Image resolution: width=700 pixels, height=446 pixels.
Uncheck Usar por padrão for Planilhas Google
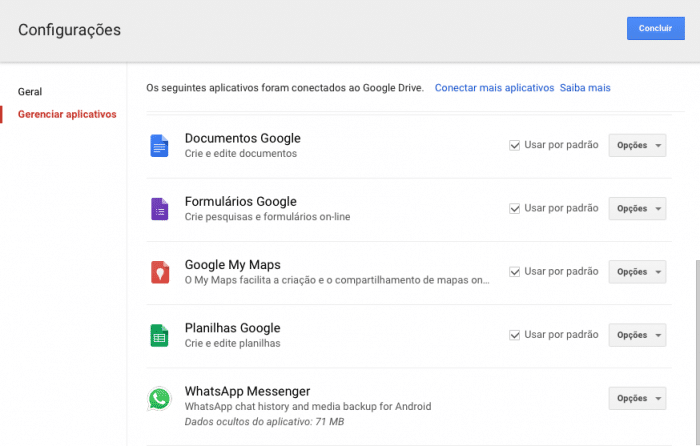pos(515,335)
